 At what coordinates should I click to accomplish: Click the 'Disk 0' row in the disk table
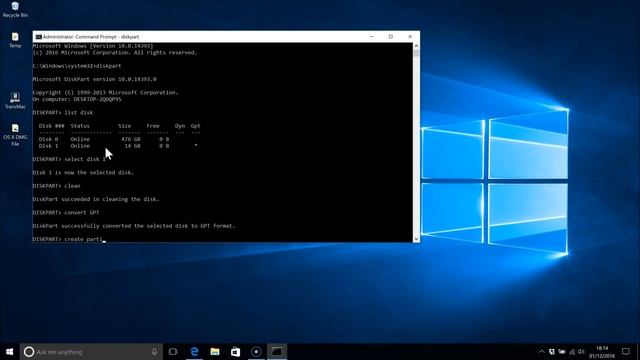[x=104, y=139]
